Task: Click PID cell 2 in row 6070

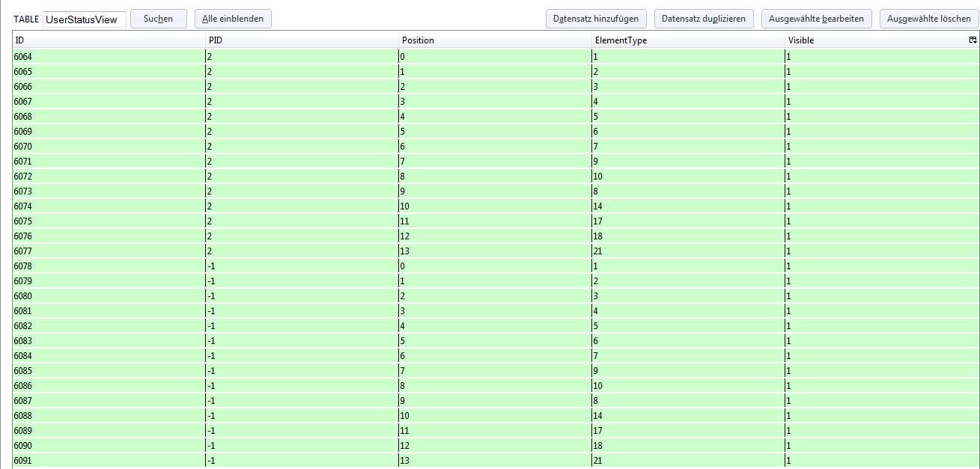Action: tap(302, 147)
